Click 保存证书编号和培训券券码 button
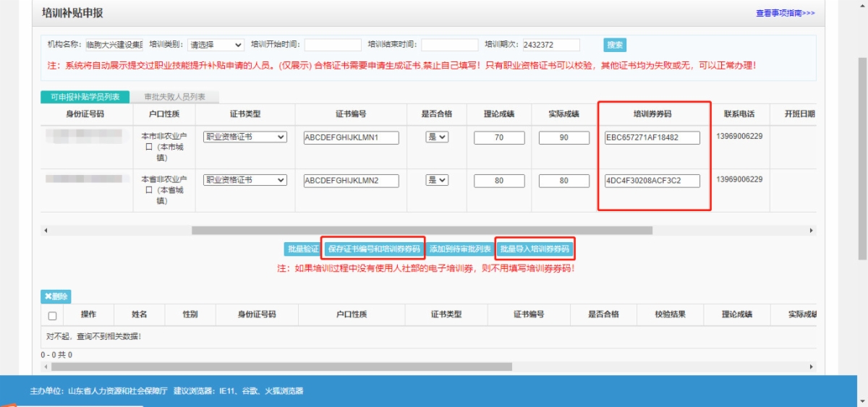 coord(373,249)
